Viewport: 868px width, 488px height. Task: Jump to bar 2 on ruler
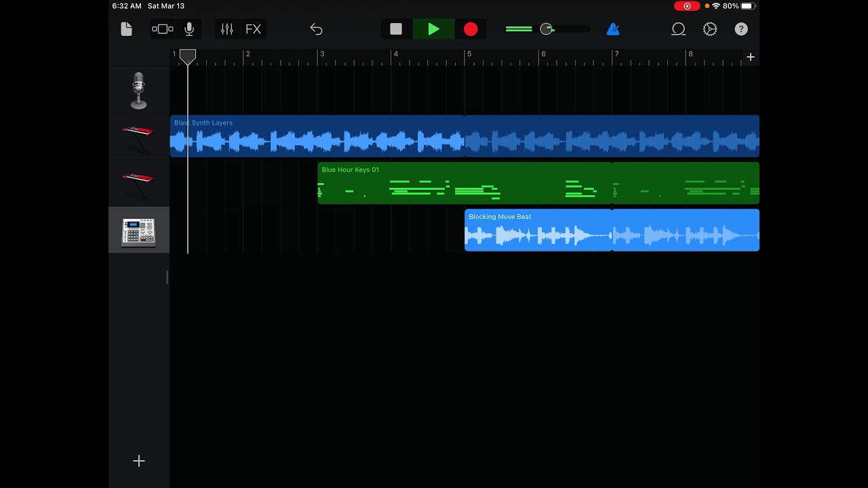tap(248, 54)
